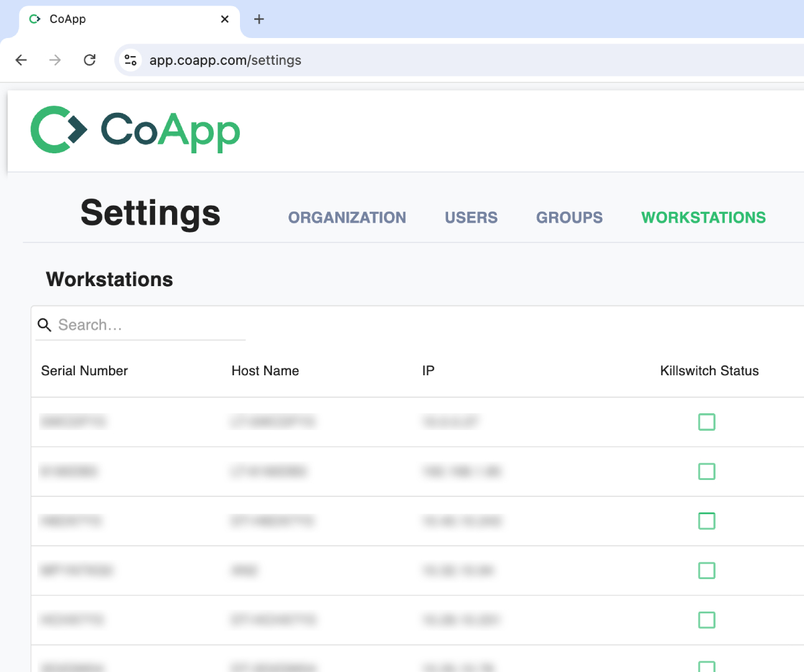Click the Settings page heading
Viewport: 804px width, 672px height.
coord(150,213)
